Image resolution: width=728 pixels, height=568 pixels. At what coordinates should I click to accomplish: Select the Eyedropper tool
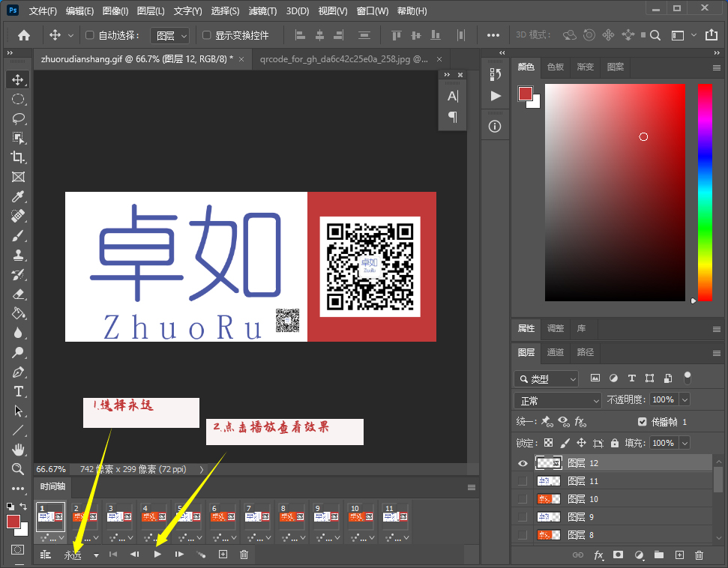(x=17, y=196)
